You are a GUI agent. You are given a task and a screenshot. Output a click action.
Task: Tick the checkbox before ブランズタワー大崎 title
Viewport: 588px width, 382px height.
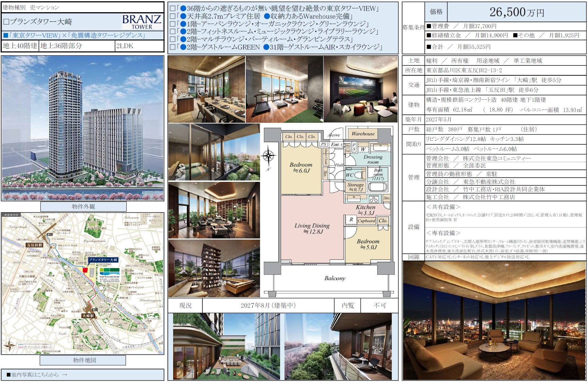coord(6,22)
